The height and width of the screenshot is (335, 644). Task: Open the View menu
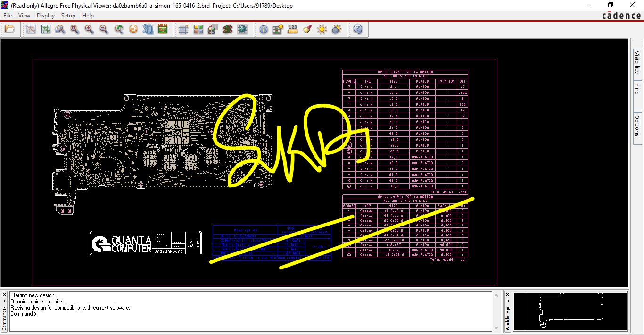click(24, 16)
